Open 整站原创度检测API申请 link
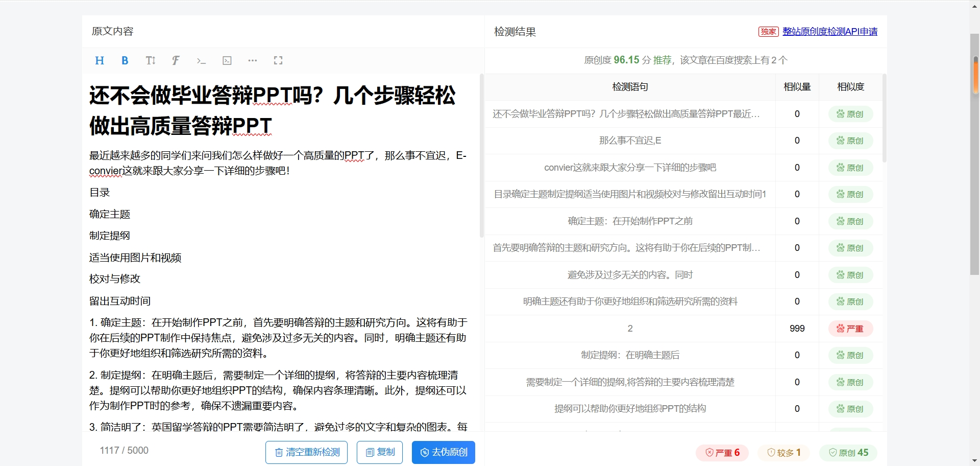 (830, 32)
